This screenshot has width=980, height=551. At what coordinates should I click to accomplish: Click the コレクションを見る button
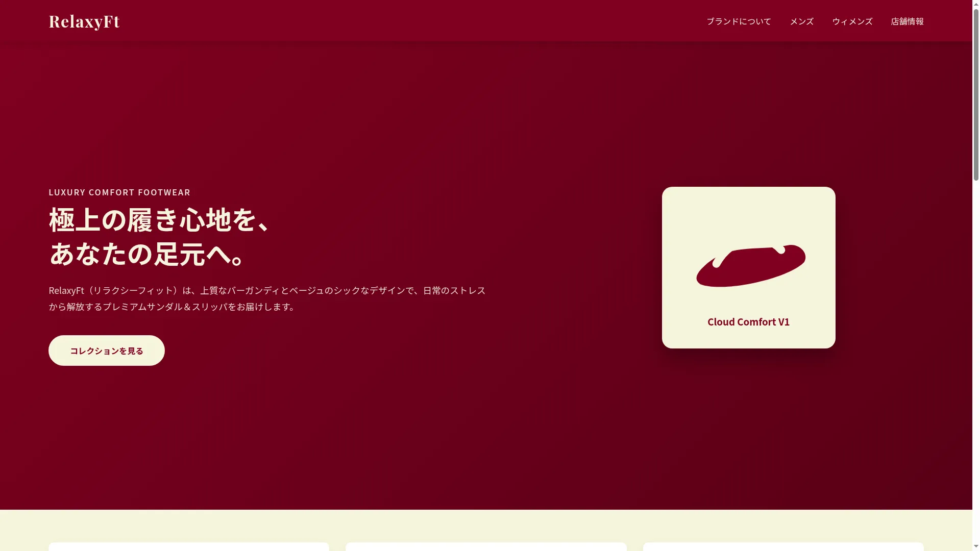point(107,350)
